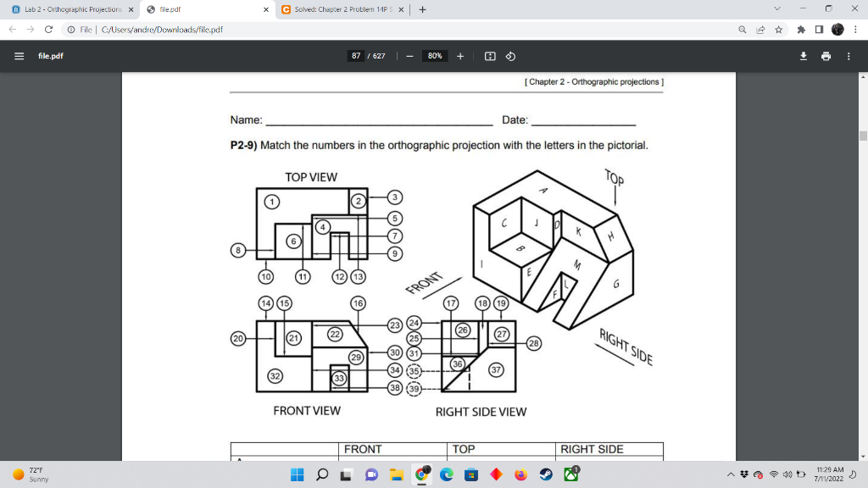This screenshot has height=488, width=868.
Task: Open the PDF viewer more options menu
Action: 849,56
